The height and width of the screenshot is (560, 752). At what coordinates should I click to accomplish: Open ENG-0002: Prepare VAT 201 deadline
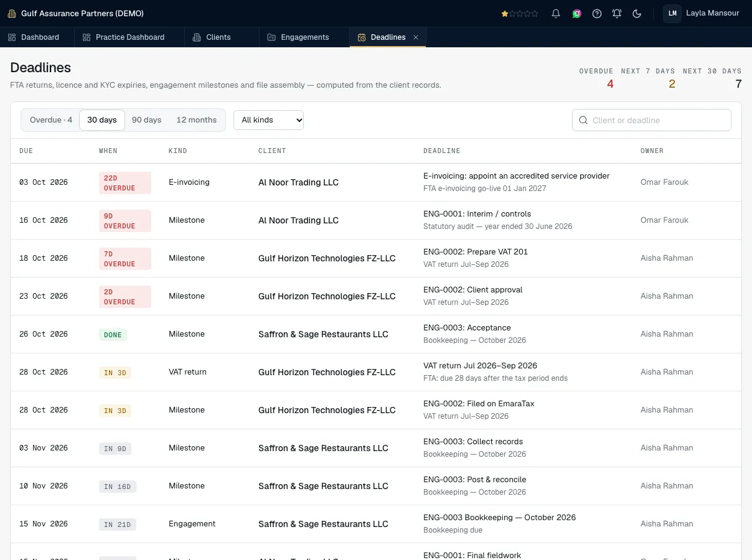(476, 252)
